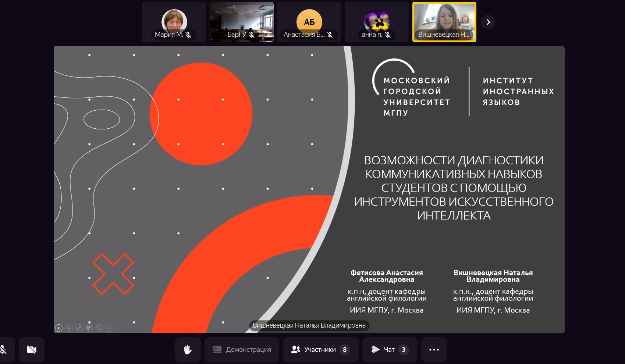The width and height of the screenshot is (625, 364).
Task: Go to previous slide in presentation controls
Action: click(58, 328)
